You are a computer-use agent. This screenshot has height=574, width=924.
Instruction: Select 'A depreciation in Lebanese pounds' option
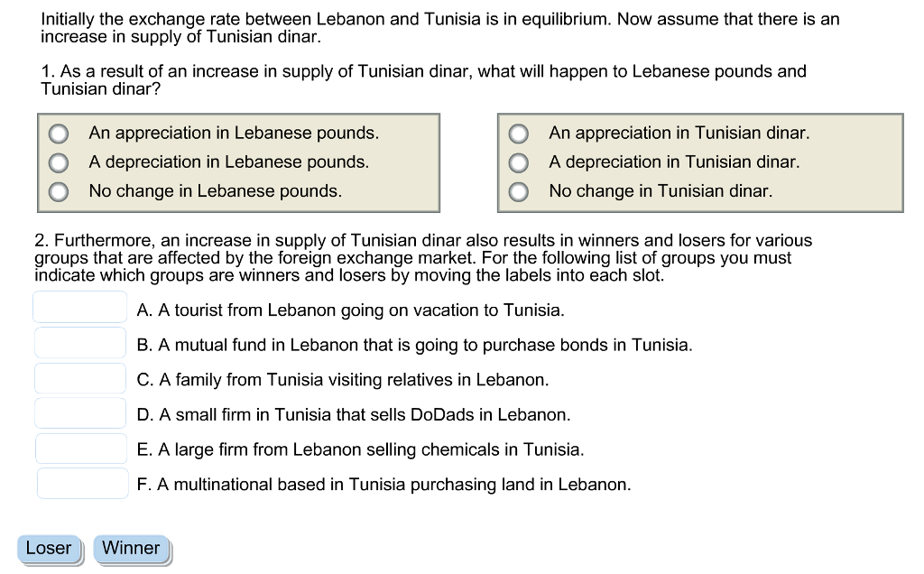point(59,162)
